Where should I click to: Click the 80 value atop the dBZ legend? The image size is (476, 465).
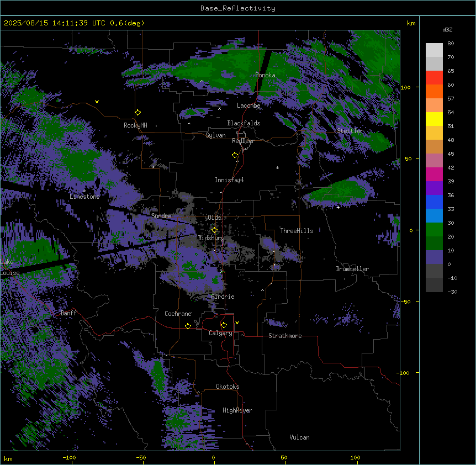pos(451,44)
